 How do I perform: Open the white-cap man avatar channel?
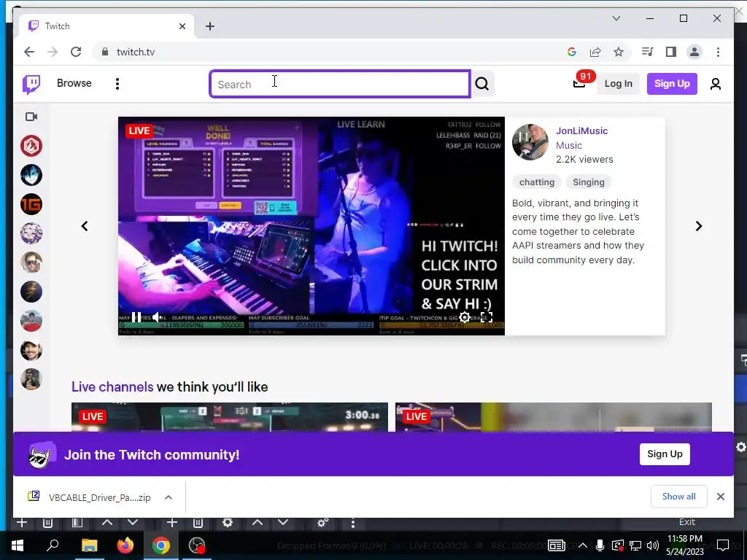coord(31,350)
